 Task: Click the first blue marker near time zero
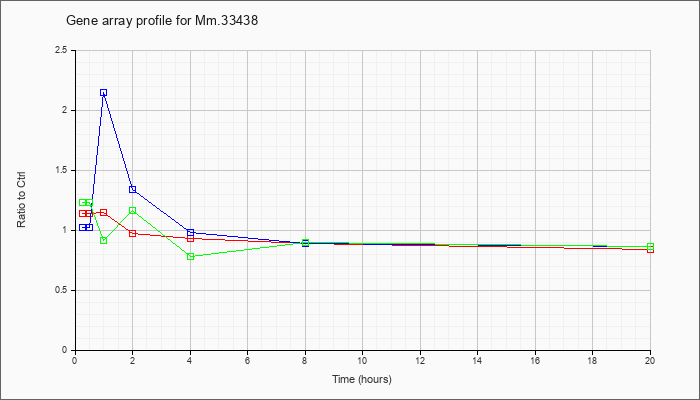[83, 227]
